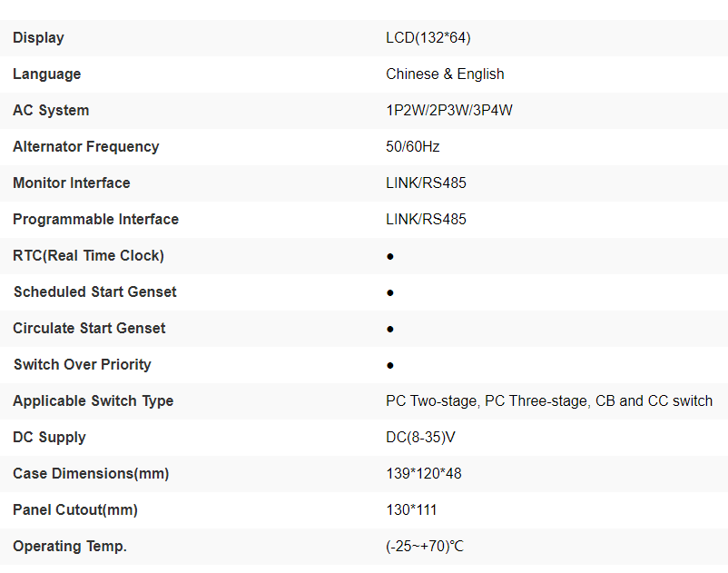Select the (-25~+70)℃ operating temperature value
The height and width of the screenshot is (573, 728).
coord(425,547)
